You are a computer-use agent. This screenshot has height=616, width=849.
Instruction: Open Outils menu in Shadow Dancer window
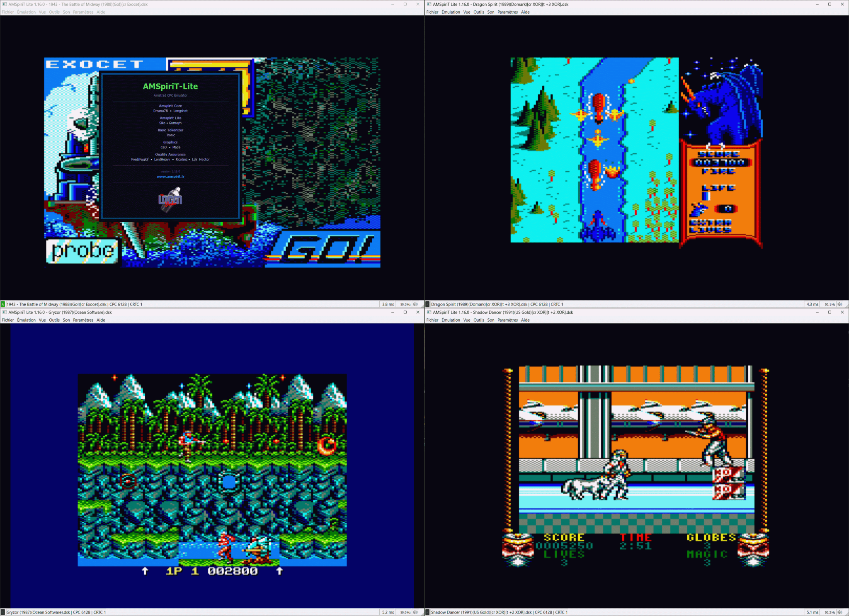(479, 320)
